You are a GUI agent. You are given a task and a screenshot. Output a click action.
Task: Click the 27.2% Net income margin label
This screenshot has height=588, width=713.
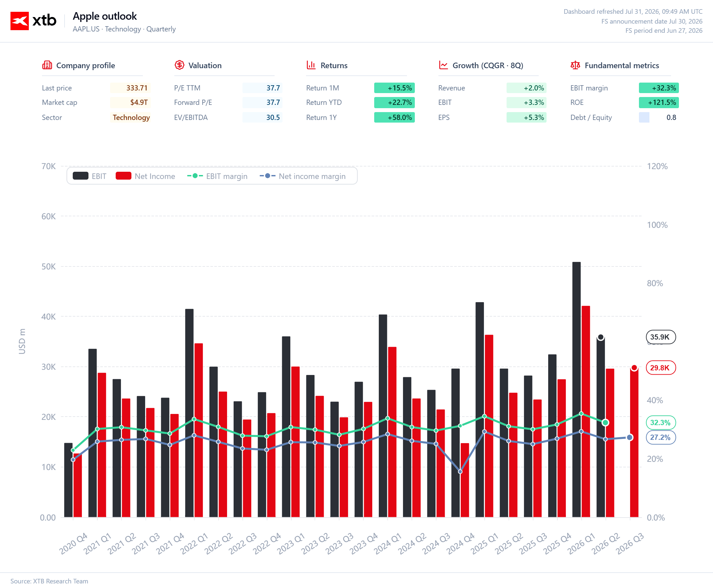(x=661, y=438)
